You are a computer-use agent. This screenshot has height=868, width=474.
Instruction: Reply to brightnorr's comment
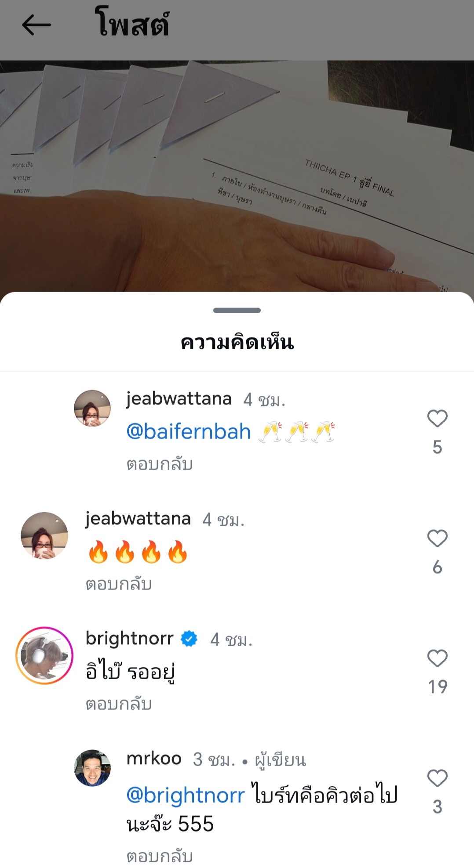(x=119, y=704)
